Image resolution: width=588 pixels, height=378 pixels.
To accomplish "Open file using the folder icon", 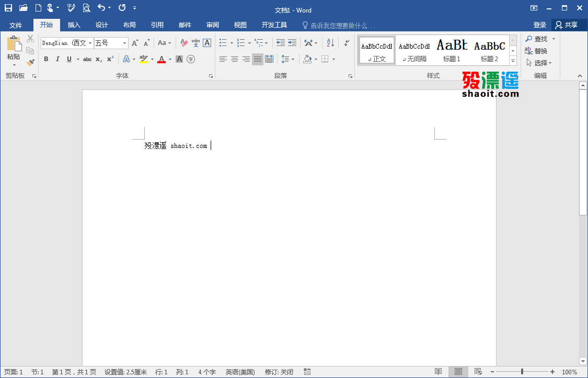I will 23,7.
